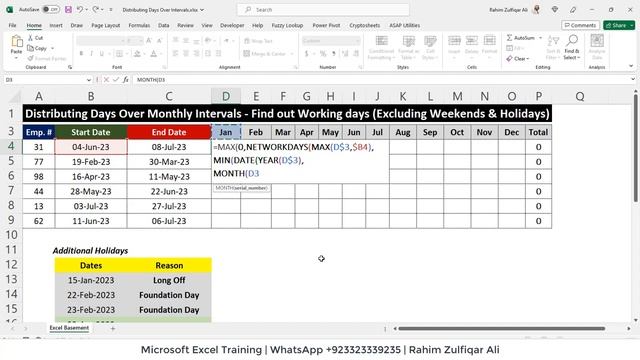The width and height of the screenshot is (640, 360).
Task: Select the Foundation Day cell in row 14
Action: pos(169,295)
